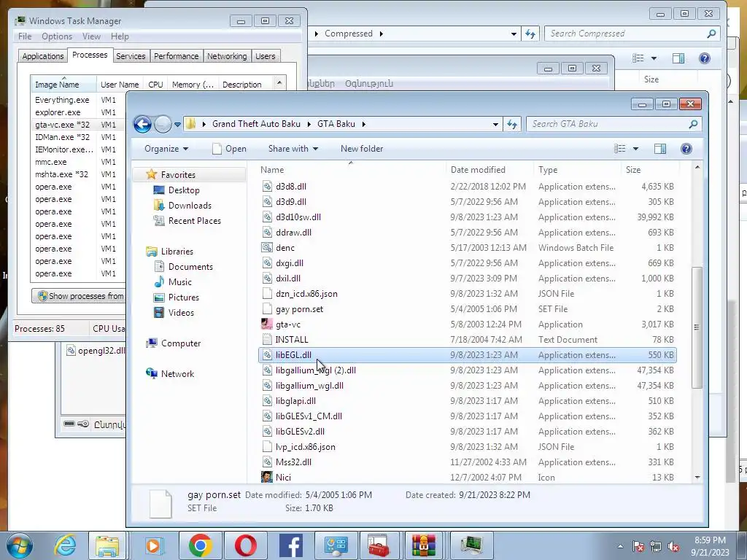Click the Forward navigation arrow in GTA Baku window
The height and width of the screenshot is (560, 747).
pos(163,124)
